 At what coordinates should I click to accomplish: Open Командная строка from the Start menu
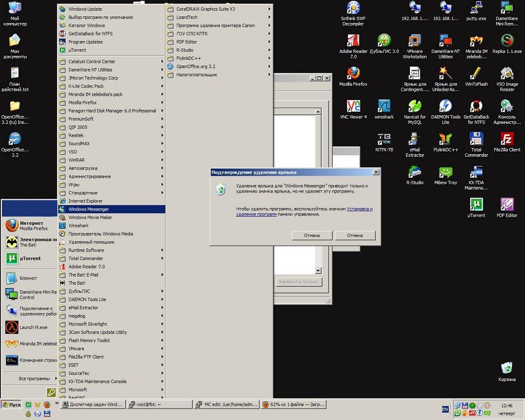tap(30, 360)
